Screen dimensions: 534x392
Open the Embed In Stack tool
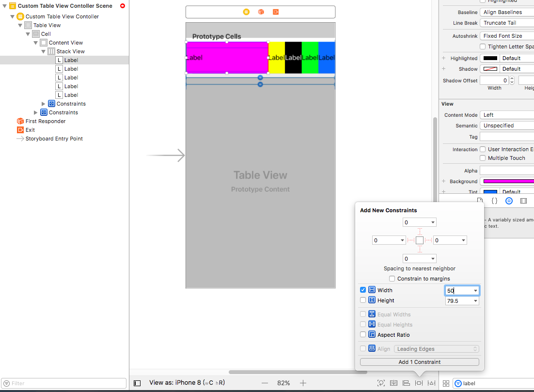[394, 383]
